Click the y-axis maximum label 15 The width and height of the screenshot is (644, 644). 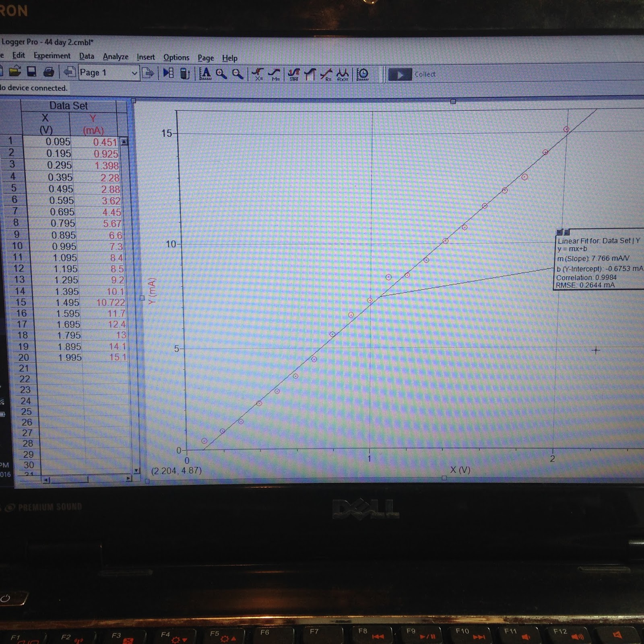[166, 133]
